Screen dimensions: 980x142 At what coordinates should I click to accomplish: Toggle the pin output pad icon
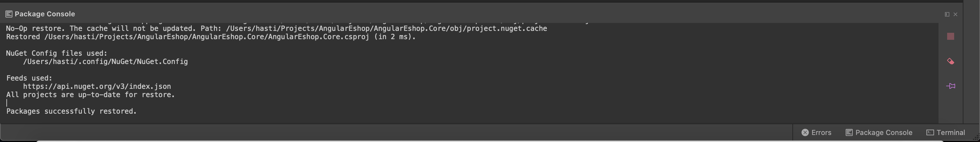(x=950, y=86)
